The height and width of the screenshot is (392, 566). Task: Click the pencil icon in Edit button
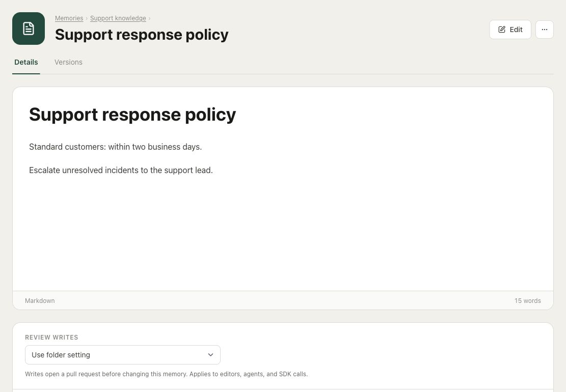[x=502, y=30]
